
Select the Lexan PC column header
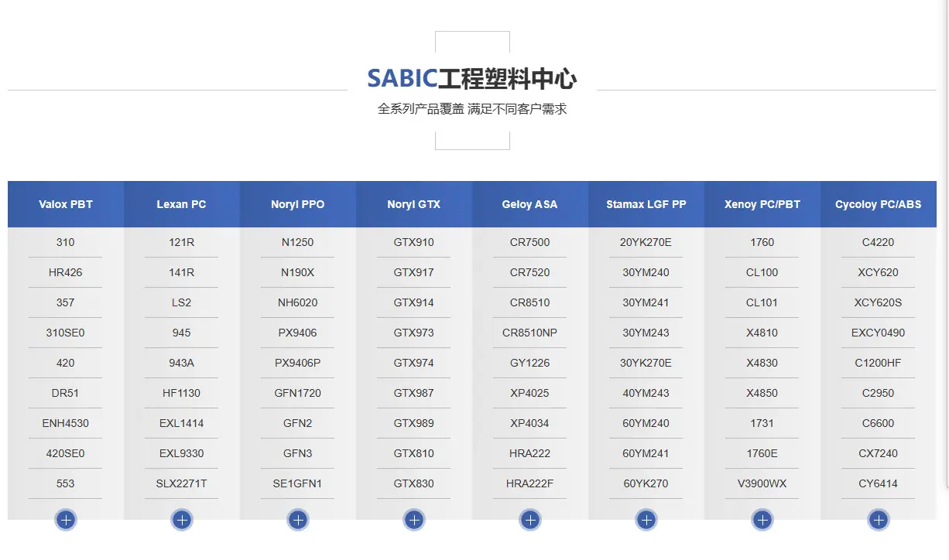pyautogui.click(x=182, y=204)
